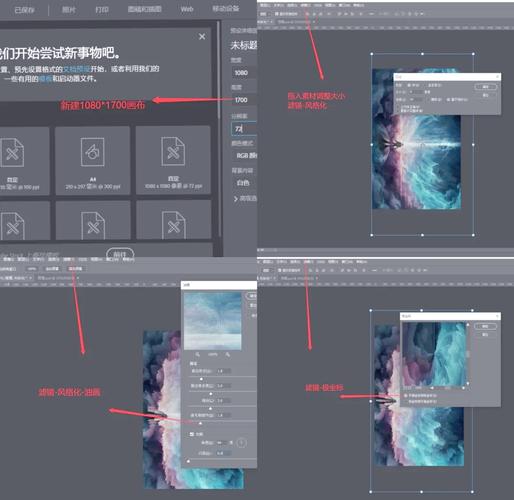The image size is (514, 500).
Task: Adjust the stylization slider in oil paint
Action: click(x=201, y=379)
